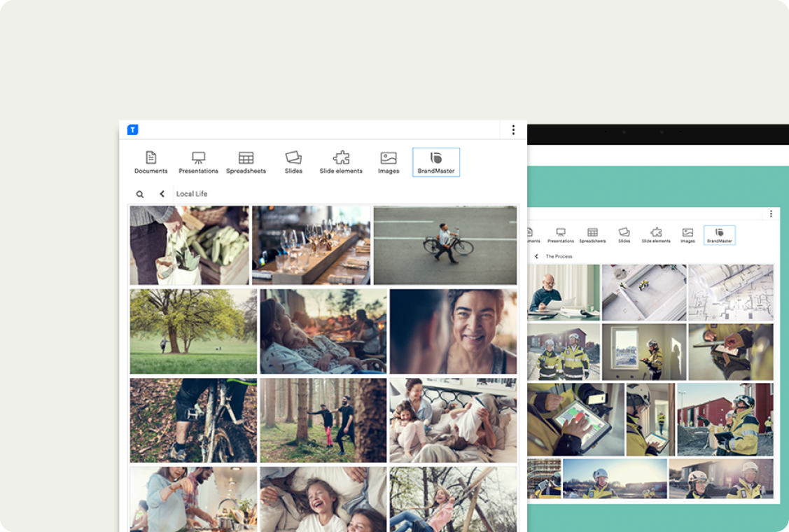Select BrandMaster tab in the back panel
789x532 pixels.
pos(719,235)
